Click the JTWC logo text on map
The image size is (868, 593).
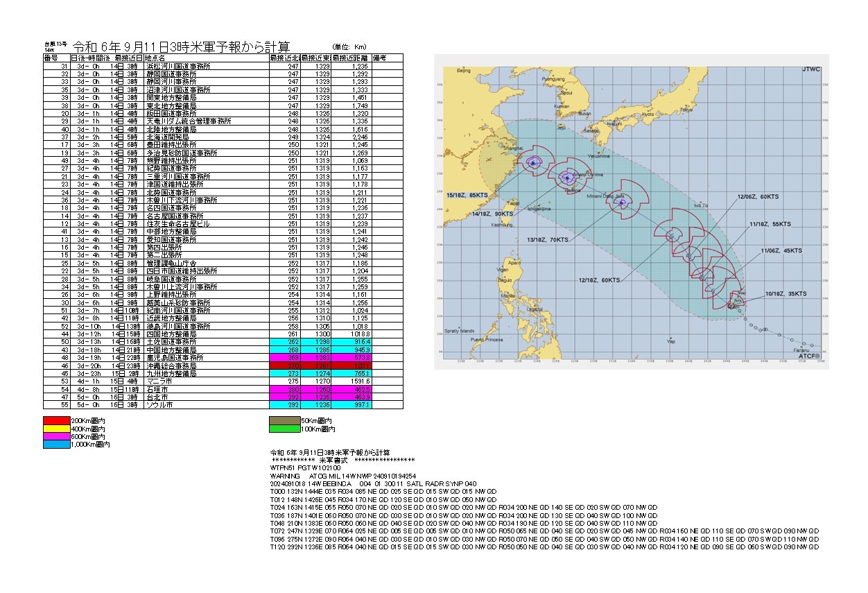pos(810,69)
